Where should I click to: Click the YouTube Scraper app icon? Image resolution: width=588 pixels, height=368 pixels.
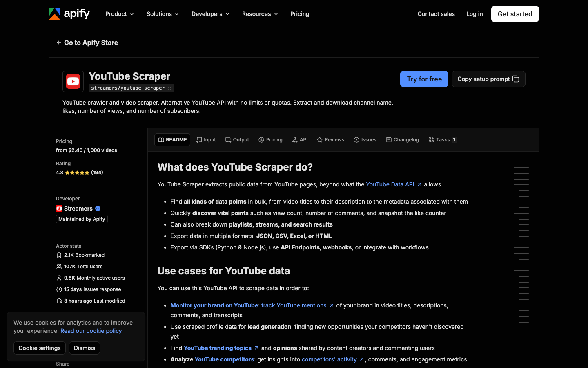click(x=73, y=81)
